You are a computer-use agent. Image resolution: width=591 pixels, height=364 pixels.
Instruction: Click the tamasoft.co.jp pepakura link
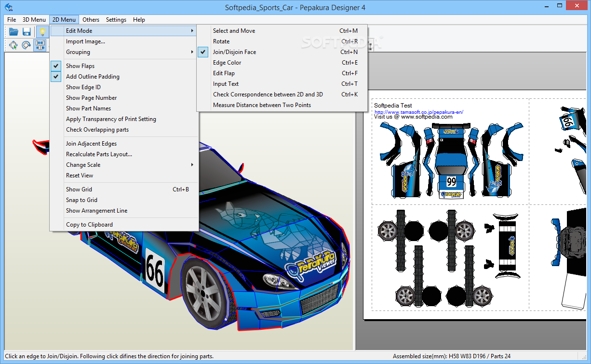[419, 112]
